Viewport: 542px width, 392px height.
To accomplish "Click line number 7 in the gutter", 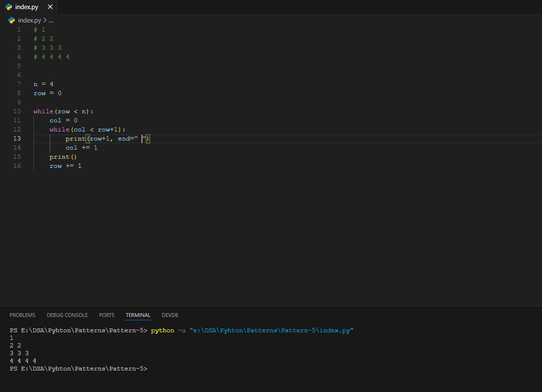I will point(19,84).
